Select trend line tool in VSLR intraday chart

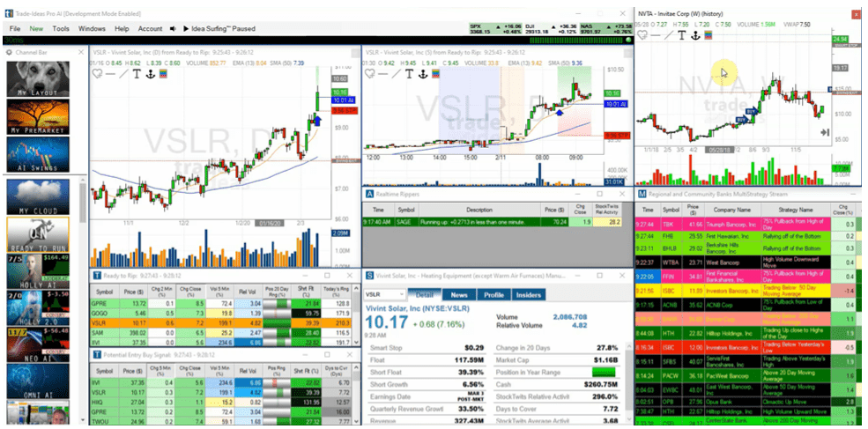tap(397, 74)
